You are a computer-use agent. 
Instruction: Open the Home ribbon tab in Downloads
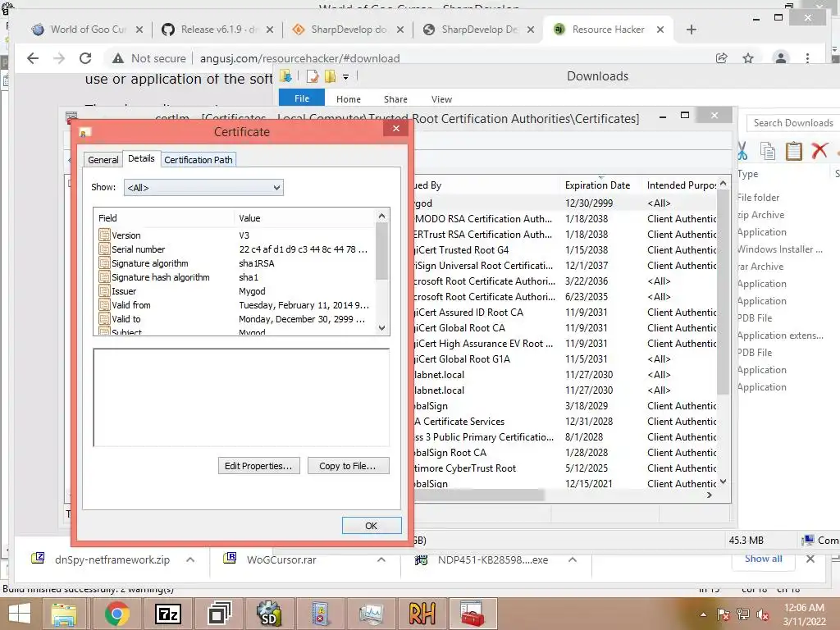[x=348, y=99]
